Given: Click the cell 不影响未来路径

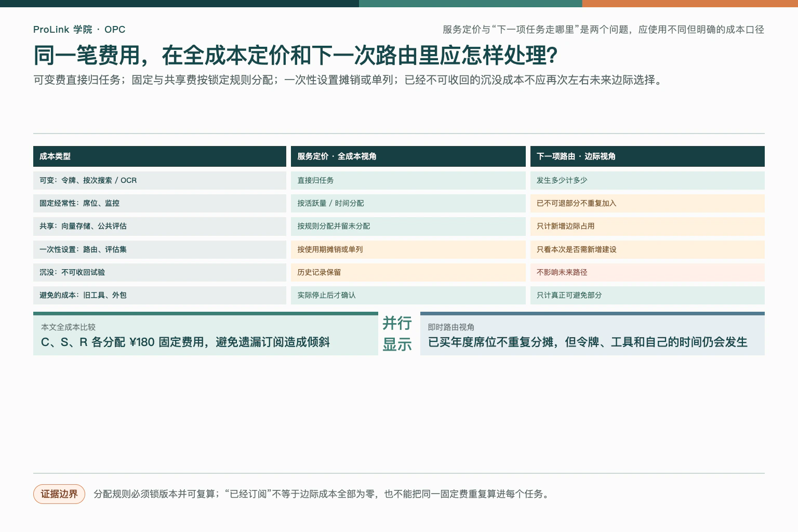Looking at the screenshot, I should pyautogui.click(x=647, y=272).
